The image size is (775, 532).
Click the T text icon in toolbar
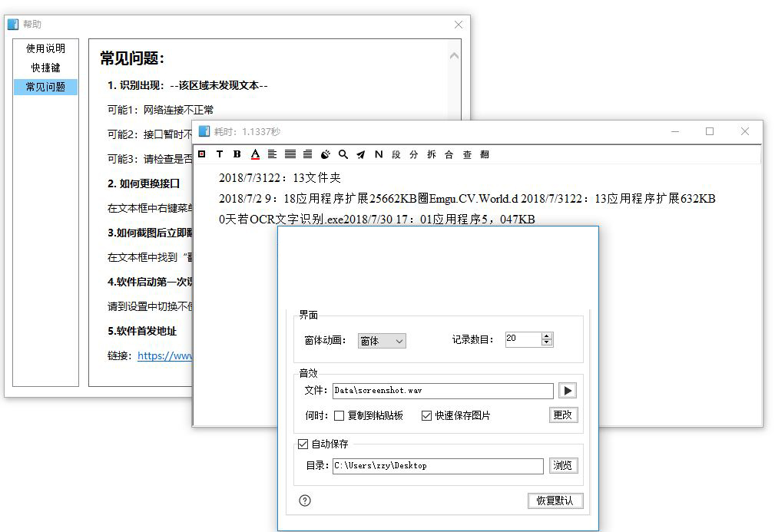[x=220, y=154]
